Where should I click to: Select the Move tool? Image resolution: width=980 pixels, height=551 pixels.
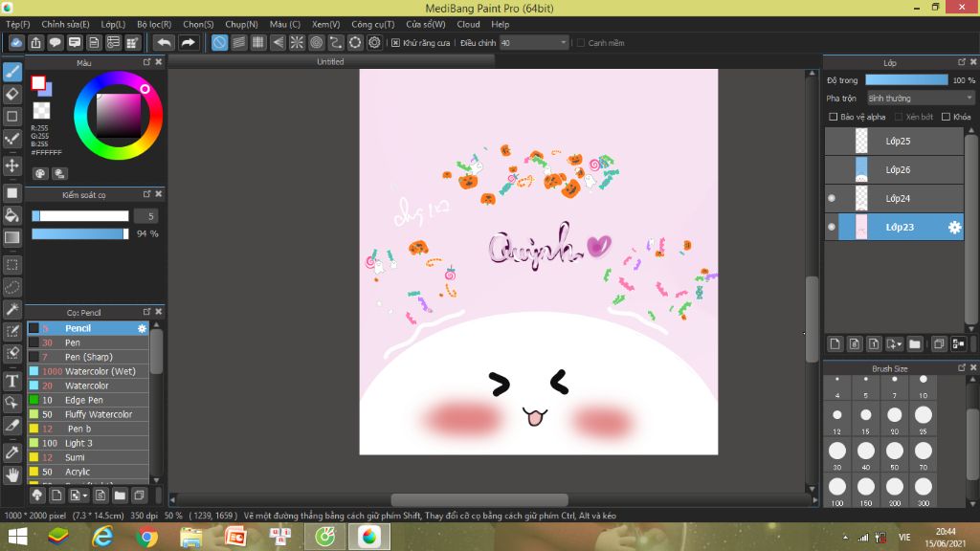point(11,165)
